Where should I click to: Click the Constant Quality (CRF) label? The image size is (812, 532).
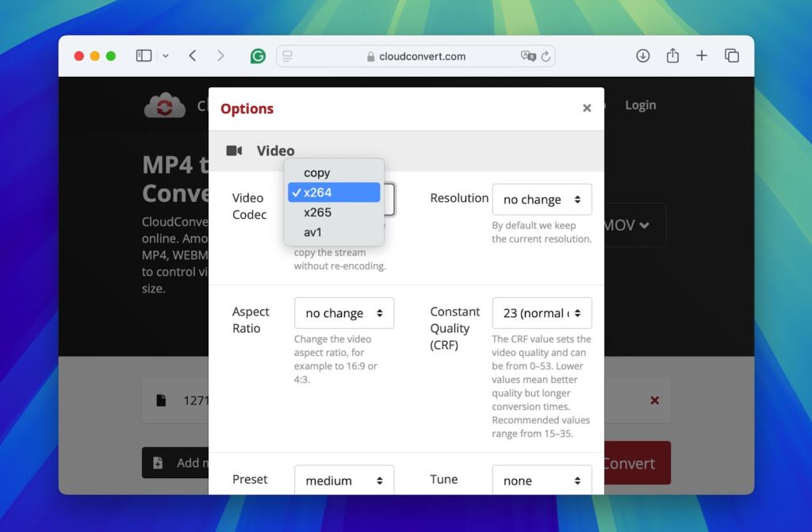454,328
